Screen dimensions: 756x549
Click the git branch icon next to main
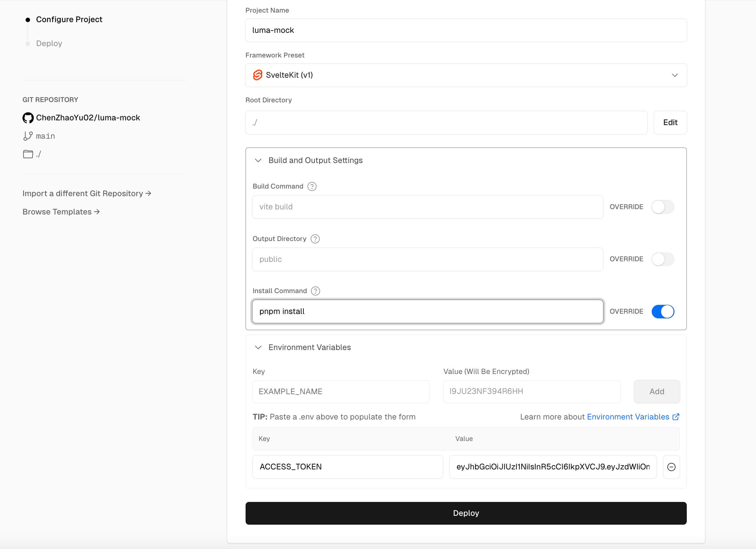(28, 136)
